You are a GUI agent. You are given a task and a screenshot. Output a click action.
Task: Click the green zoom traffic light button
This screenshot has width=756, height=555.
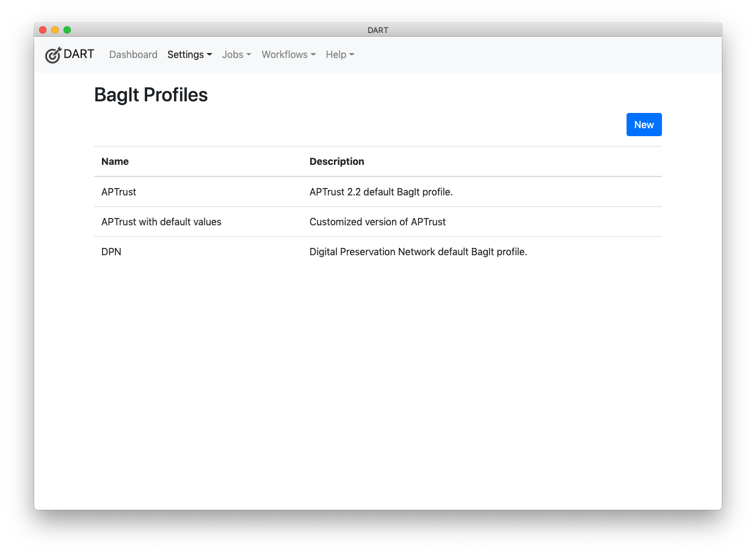pos(67,29)
